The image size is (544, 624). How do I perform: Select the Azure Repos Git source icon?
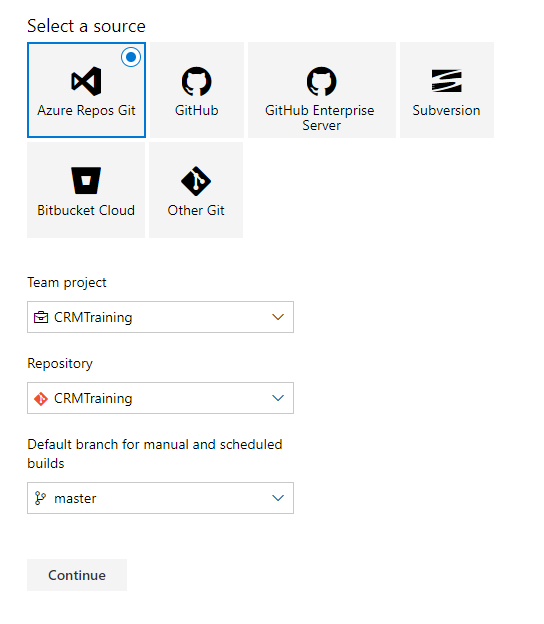(86, 81)
